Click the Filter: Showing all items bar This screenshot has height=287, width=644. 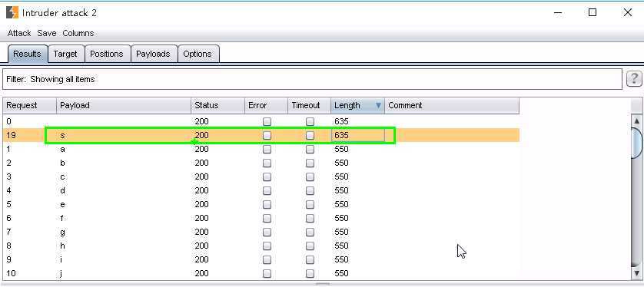tap(312, 79)
